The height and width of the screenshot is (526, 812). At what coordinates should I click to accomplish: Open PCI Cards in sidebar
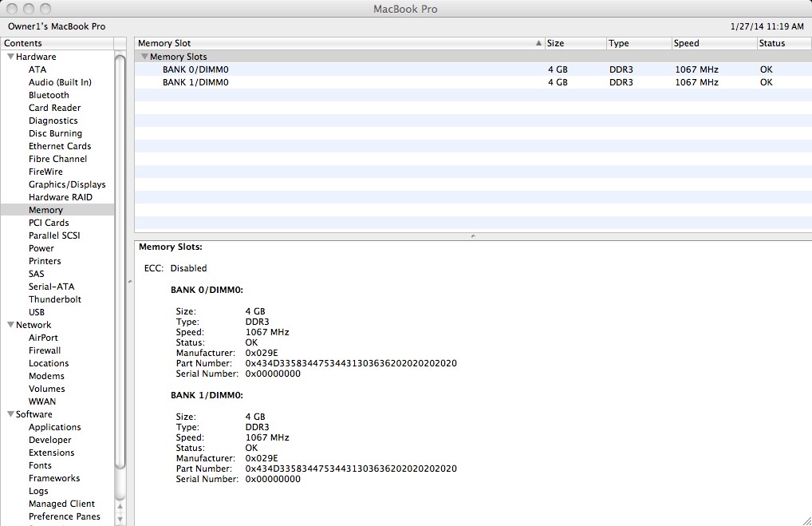click(x=49, y=223)
